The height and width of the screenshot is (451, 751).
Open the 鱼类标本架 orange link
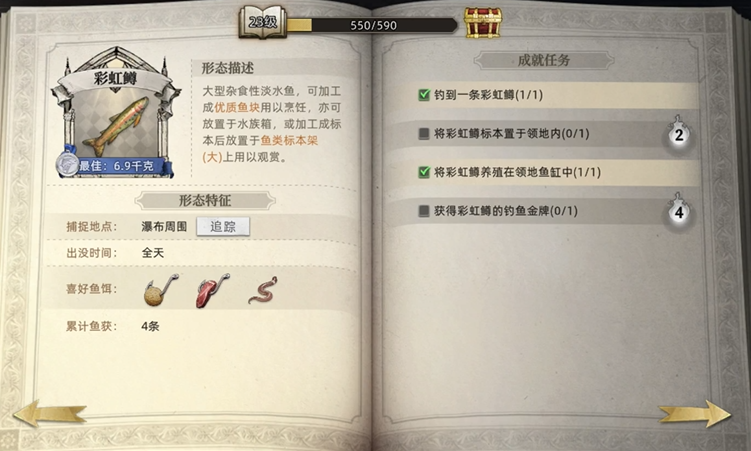click(x=289, y=140)
